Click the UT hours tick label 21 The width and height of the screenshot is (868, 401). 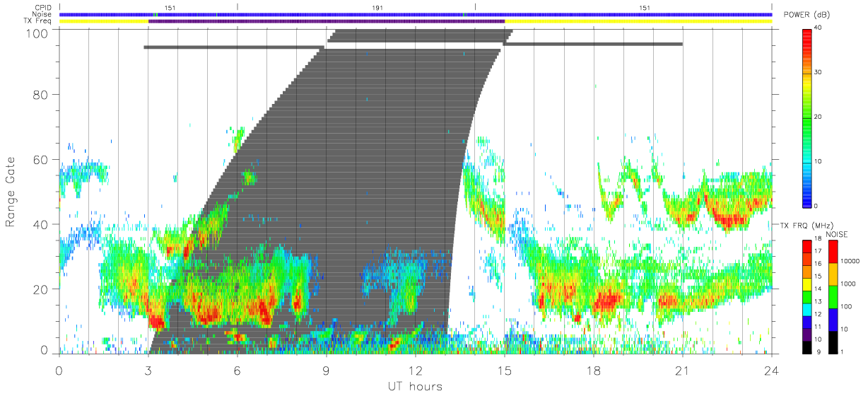pyautogui.click(x=683, y=369)
